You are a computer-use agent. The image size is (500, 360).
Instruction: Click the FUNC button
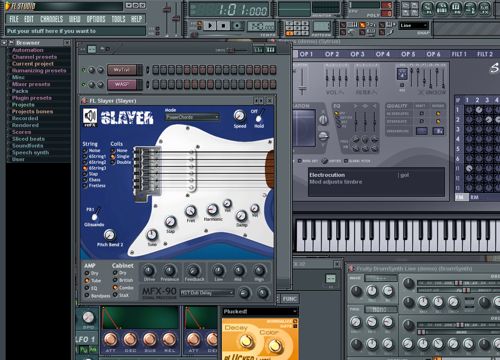click(289, 299)
